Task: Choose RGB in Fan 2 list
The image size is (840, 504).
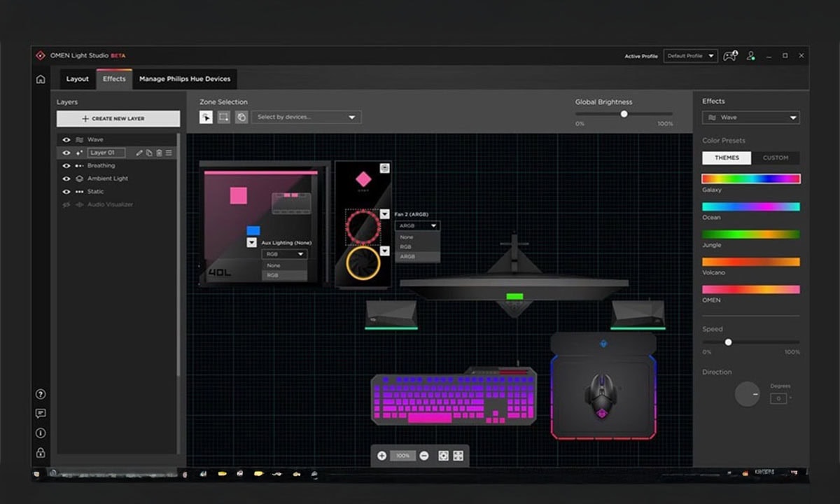Action: (417, 247)
